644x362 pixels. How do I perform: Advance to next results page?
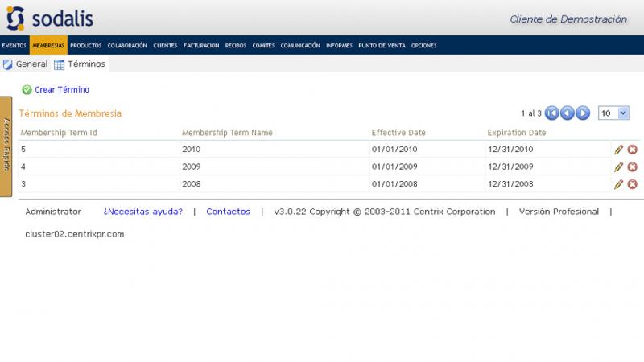pyautogui.click(x=583, y=113)
